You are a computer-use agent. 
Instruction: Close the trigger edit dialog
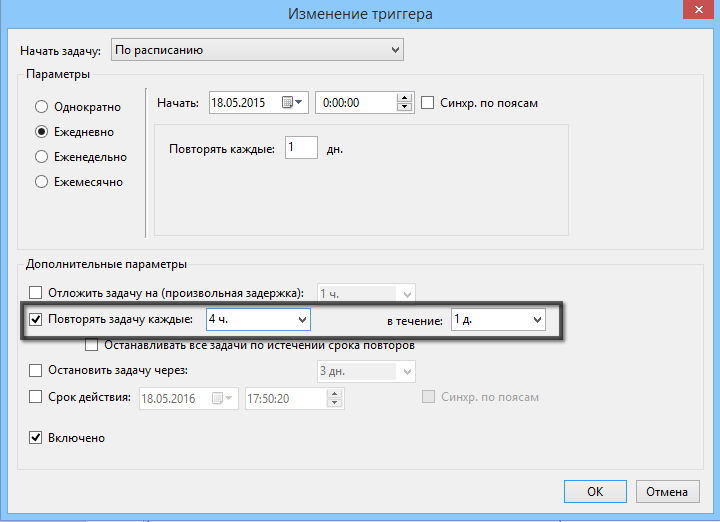pyautogui.click(x=699, y=9)
